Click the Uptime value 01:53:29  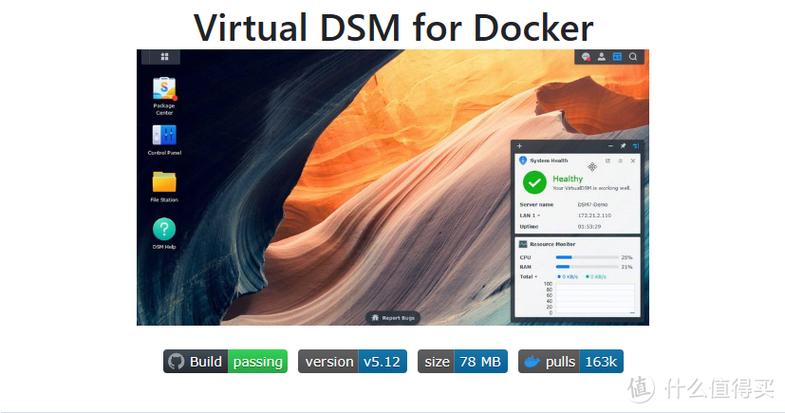589,227
